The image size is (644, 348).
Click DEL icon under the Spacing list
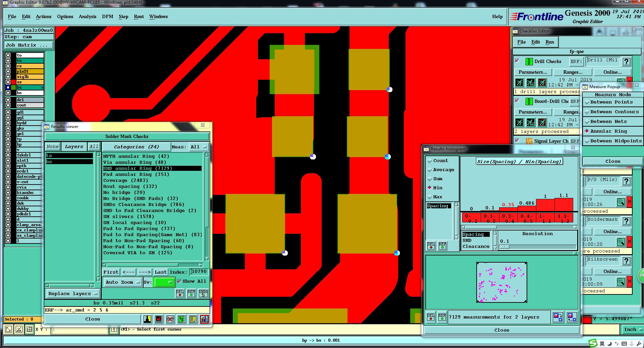pyautogui.click(x=431, y=246)
